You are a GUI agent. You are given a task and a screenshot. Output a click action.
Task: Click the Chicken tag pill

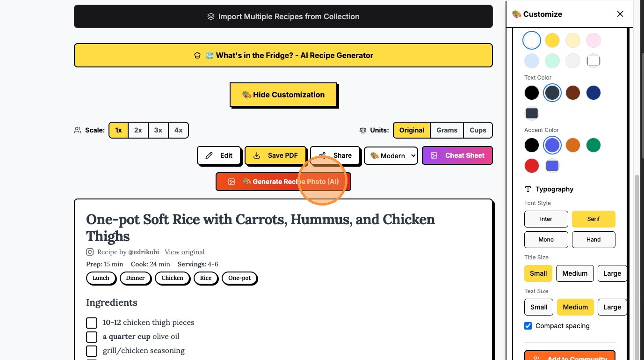pos(172,278)
